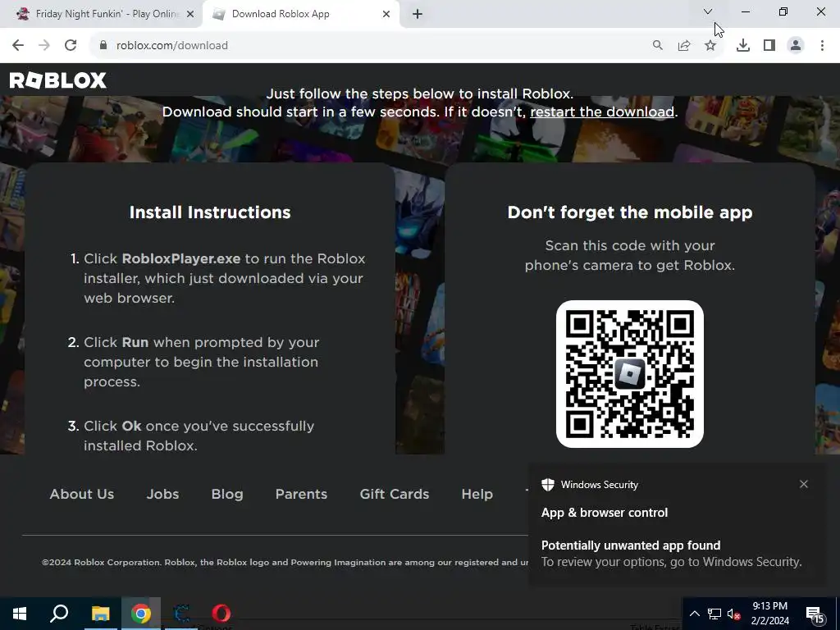Click the restart the download link

[602, 112]
